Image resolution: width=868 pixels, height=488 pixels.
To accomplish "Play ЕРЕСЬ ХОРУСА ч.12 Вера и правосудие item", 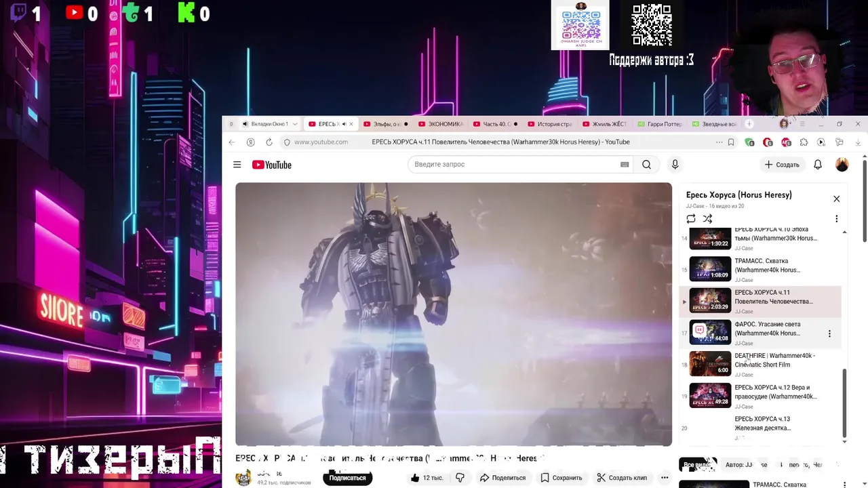I will click(x=762, y=396).
